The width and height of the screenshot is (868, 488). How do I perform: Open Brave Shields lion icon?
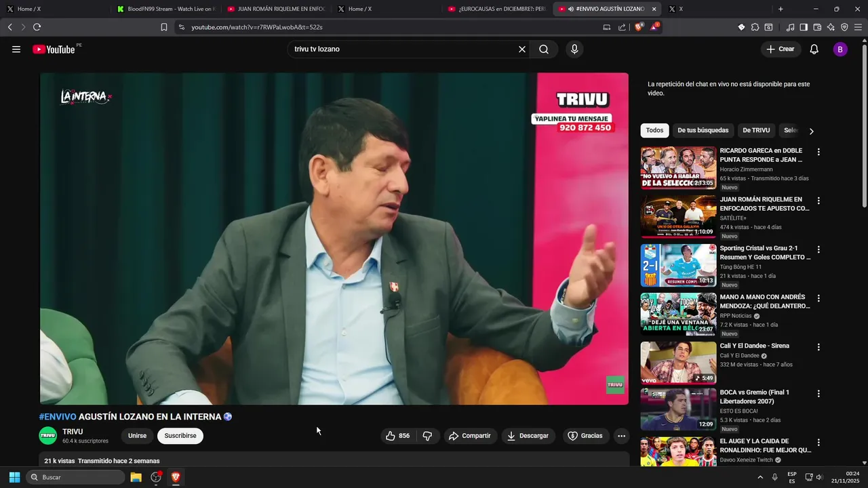click(x=639, y=27)
